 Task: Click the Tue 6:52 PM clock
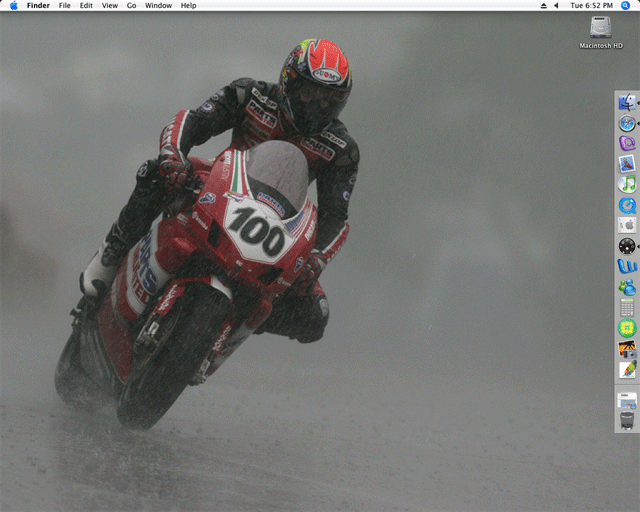pyautogui.click(x=591, y=5)
